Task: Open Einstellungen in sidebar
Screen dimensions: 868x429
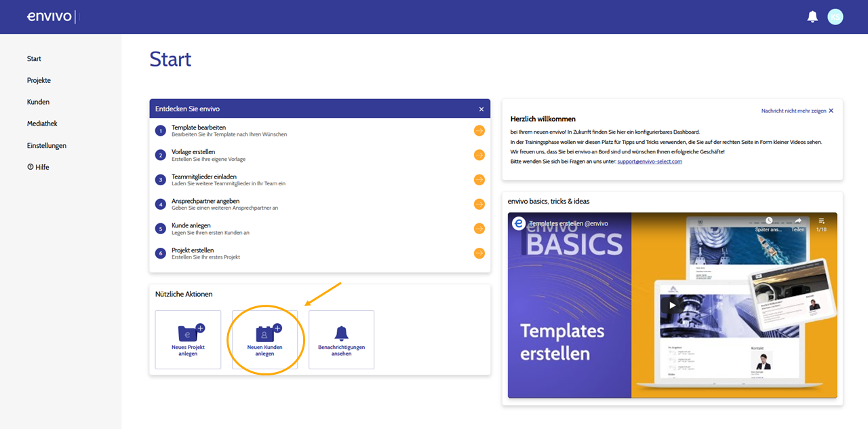Action: (47, 146)
